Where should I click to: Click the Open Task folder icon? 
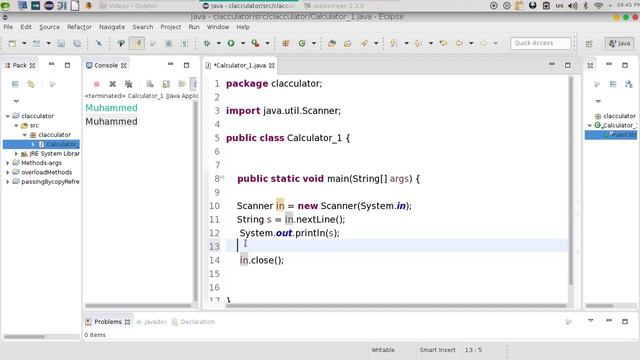[348, 43]
